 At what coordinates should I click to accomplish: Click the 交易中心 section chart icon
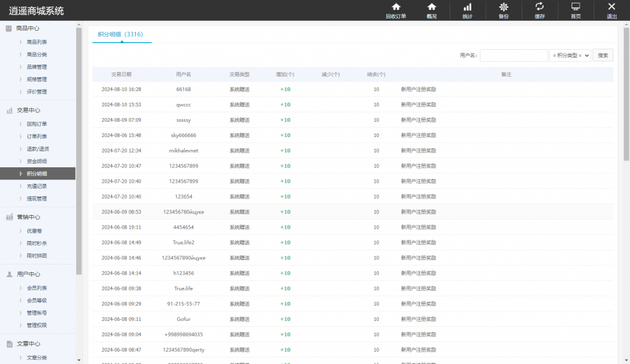click(9, 110)
